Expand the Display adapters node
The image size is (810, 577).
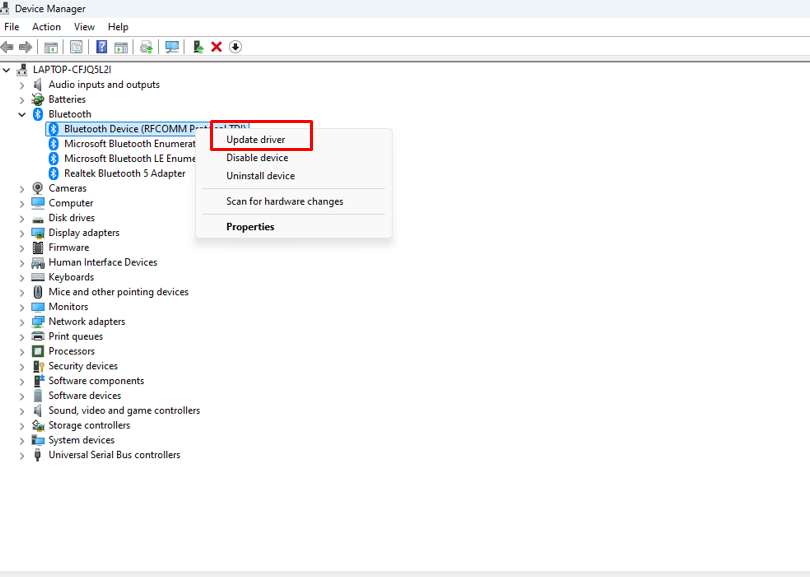[x=22, y=233]
